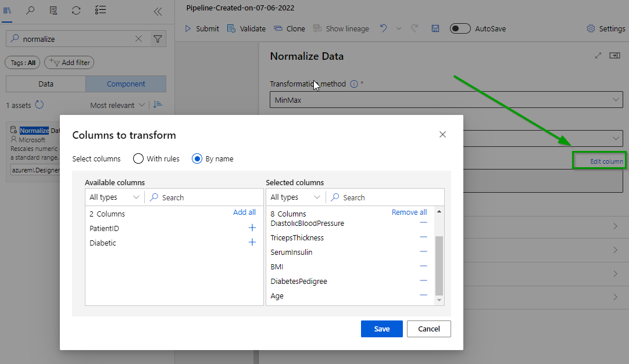The width and height of the screenshot is (629, 364).
Task: Remove the BMI column with minus icon
Action: click(x=423, y=266)
